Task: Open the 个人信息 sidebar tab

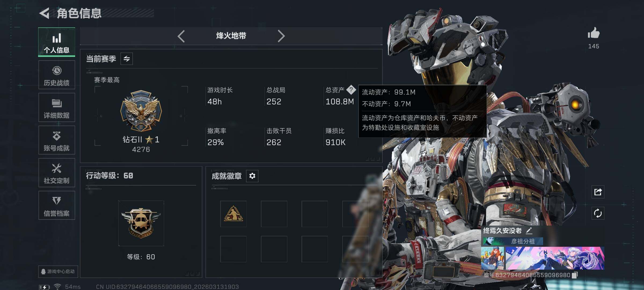Action: tap(57, 42)
